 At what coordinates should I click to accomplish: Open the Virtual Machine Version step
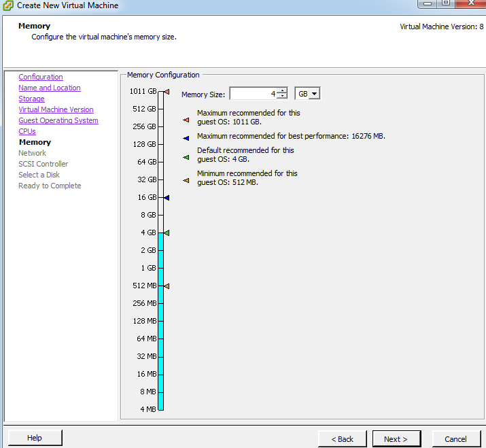click(x=56, y=109)
